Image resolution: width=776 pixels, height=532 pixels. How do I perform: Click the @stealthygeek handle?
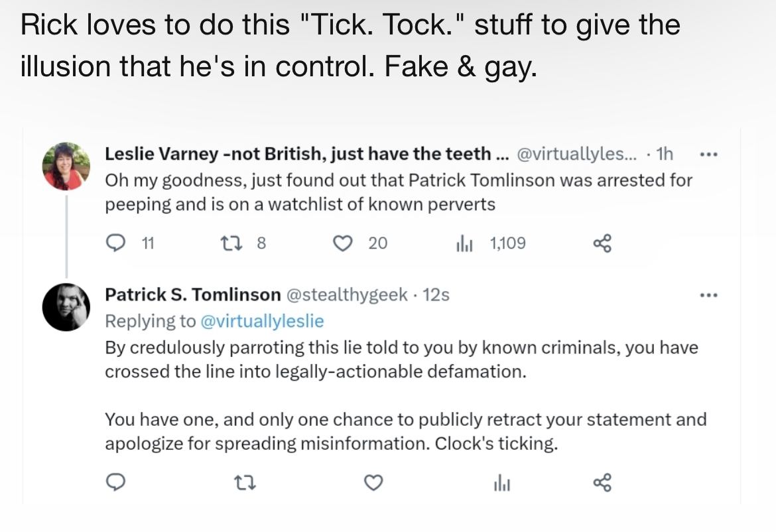click(x=347, y=295)
